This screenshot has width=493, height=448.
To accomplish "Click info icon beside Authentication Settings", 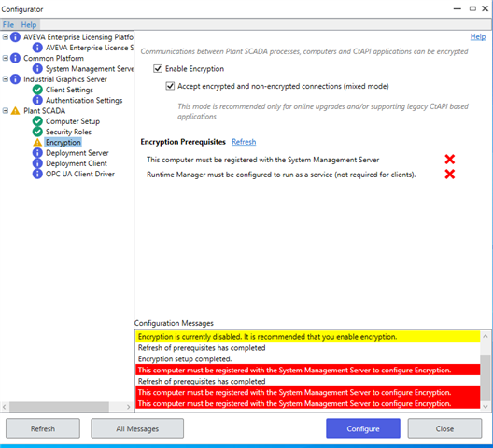I will 37,100.
